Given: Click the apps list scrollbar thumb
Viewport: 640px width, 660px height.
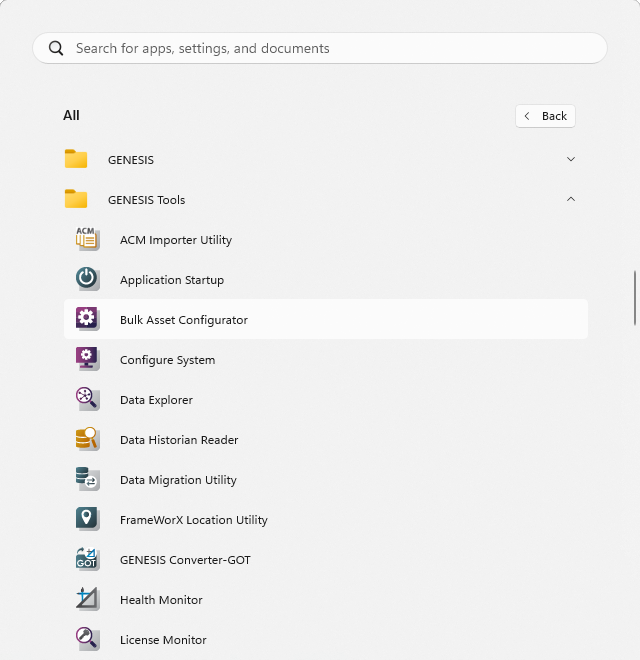Looking at the screenshot, I should tap(635, 298).
